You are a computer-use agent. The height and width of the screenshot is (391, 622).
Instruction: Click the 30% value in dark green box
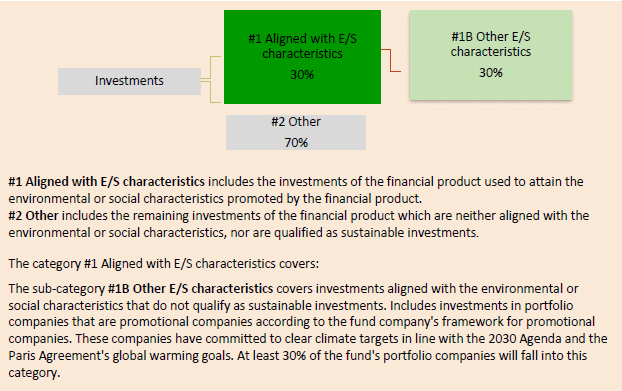click(x=302, y=75)
